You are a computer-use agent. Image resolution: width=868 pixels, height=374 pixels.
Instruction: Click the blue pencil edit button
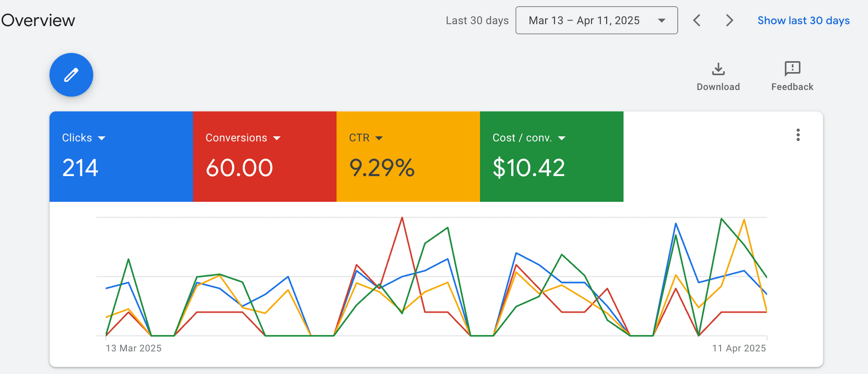(x=71, y=75)
